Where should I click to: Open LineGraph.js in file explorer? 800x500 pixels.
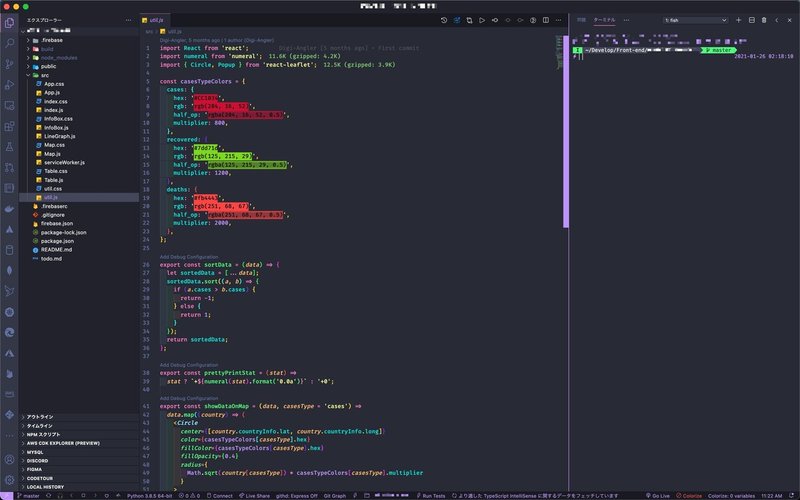click(79, 136)
